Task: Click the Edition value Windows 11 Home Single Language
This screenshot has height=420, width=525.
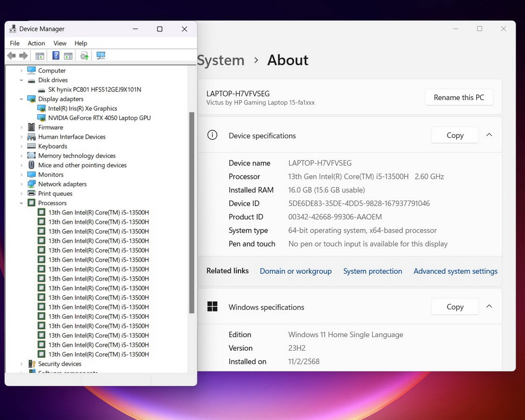Action: click(x=346, y=335)
